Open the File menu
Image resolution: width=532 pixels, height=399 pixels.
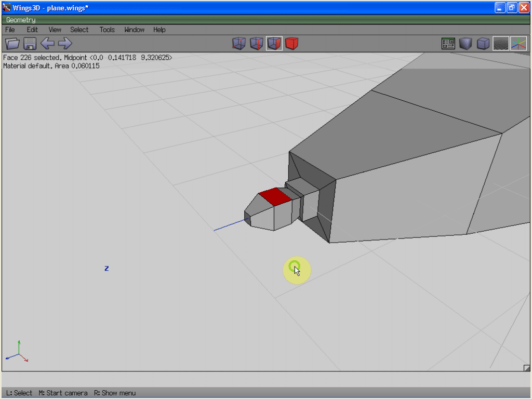pyautogui.click(x=10, y=30)
